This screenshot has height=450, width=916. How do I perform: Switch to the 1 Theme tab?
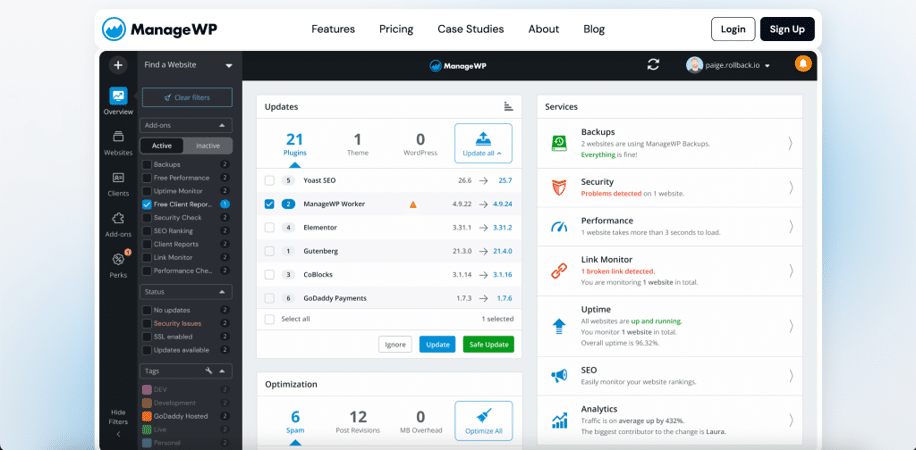tap(358, 144)
